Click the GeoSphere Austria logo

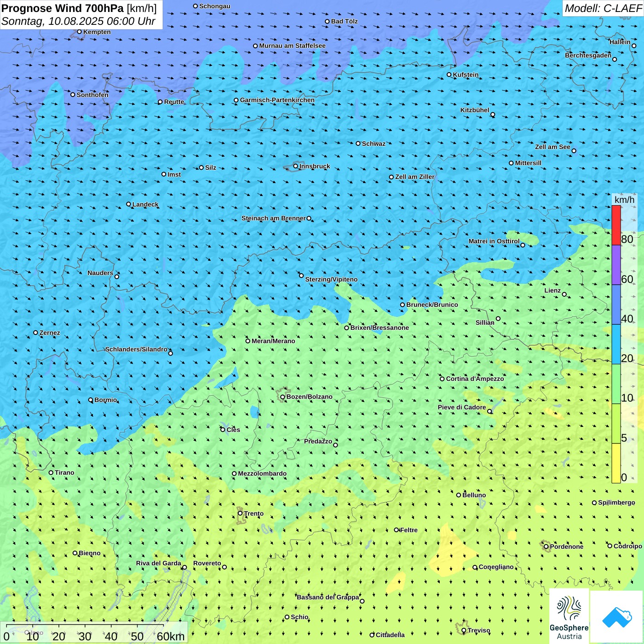[569, 616]
